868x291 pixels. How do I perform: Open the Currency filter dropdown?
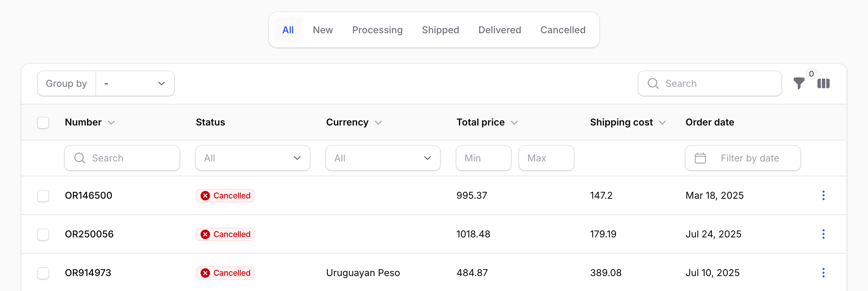tap(383, 158)
